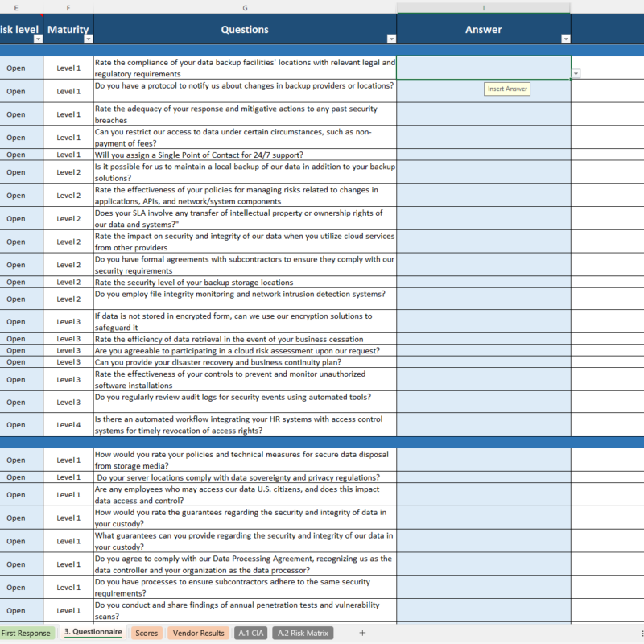Open the data validation dropdown beside the selected Answer cell
Image resolution: width=644 pixels, height=644 pixels.
(576, 73)
